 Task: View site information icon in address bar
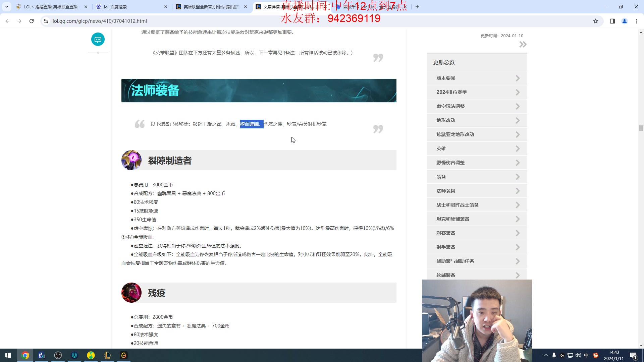pos(46,21)
